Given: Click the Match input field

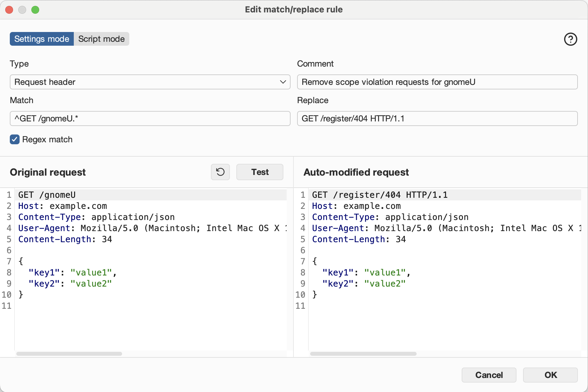Looking at the screenshot, I should (150, 118).
